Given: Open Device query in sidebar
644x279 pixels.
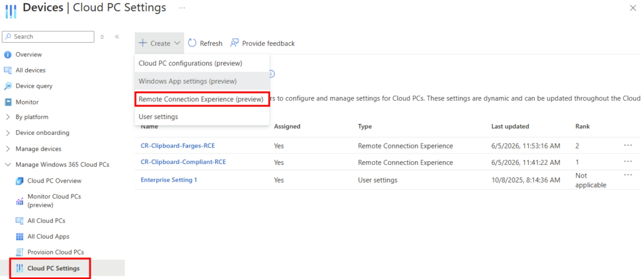Looking at the screenshot, I should click(34, 86).
